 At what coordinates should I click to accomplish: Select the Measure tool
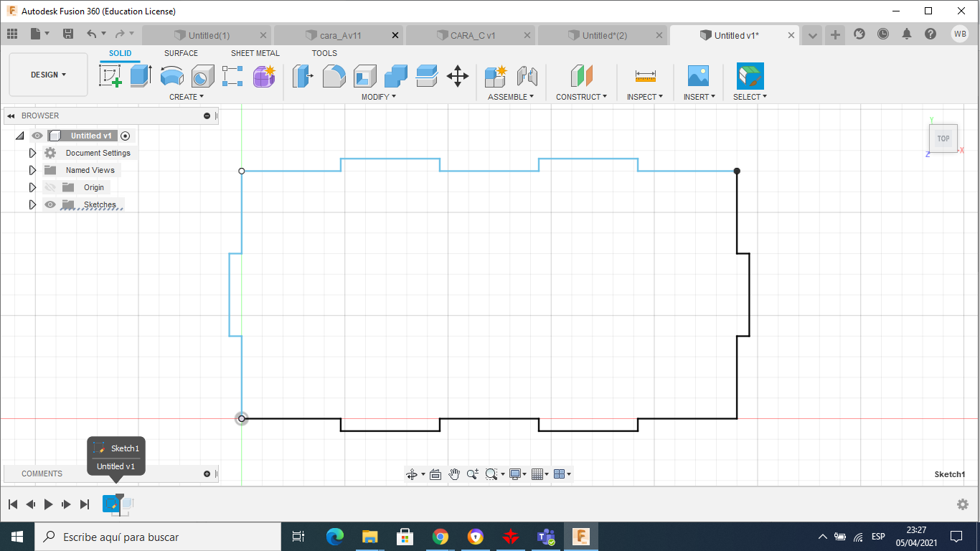click(646, 75)
